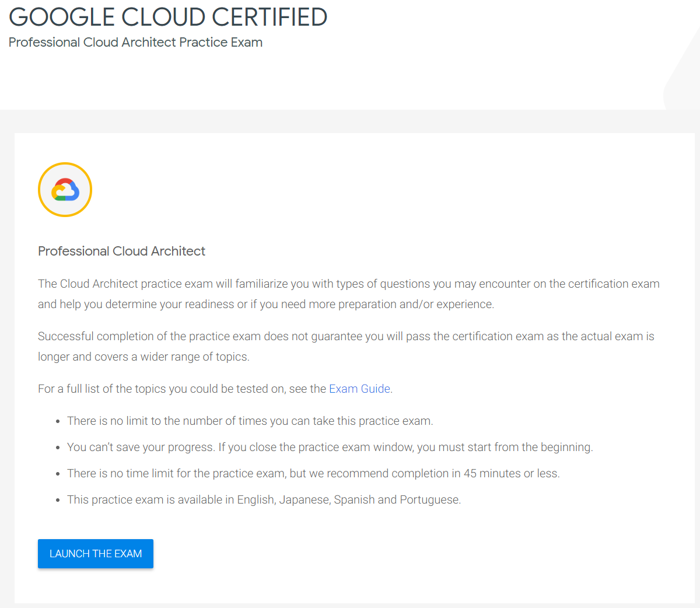Select the GOOGLE CLOUD CERTIFIED heading
This screenshot has width=700, height=608.
(x=168, y=17)
